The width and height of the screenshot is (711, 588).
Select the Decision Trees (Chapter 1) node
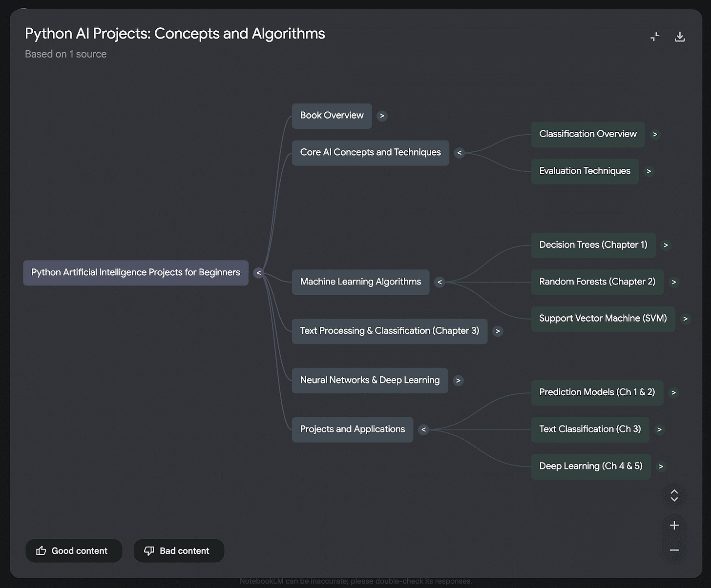point(593,245)
